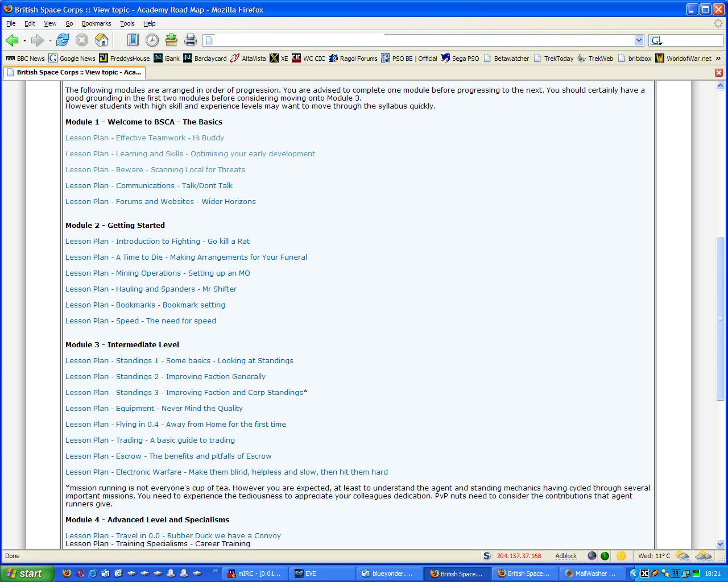Open the Bookmarks sidebar toolbar icon
This screenshot has height=582, width=728.
click(x=133, y=40)
